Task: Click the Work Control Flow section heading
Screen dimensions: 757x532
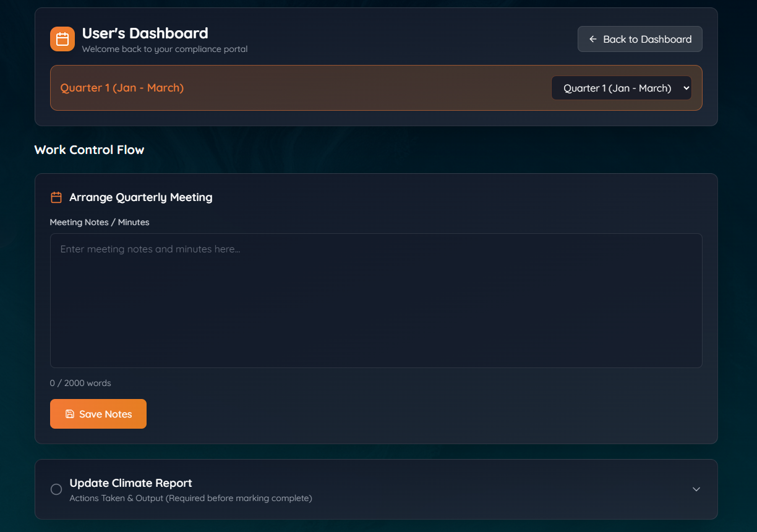Action: (x=89, y=150)
